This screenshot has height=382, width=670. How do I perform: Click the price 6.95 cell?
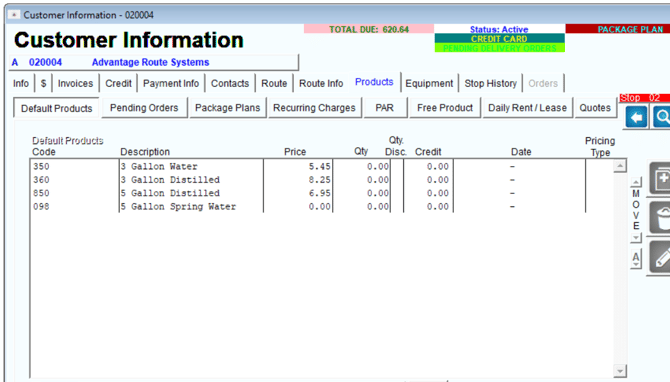pos(320,193)
